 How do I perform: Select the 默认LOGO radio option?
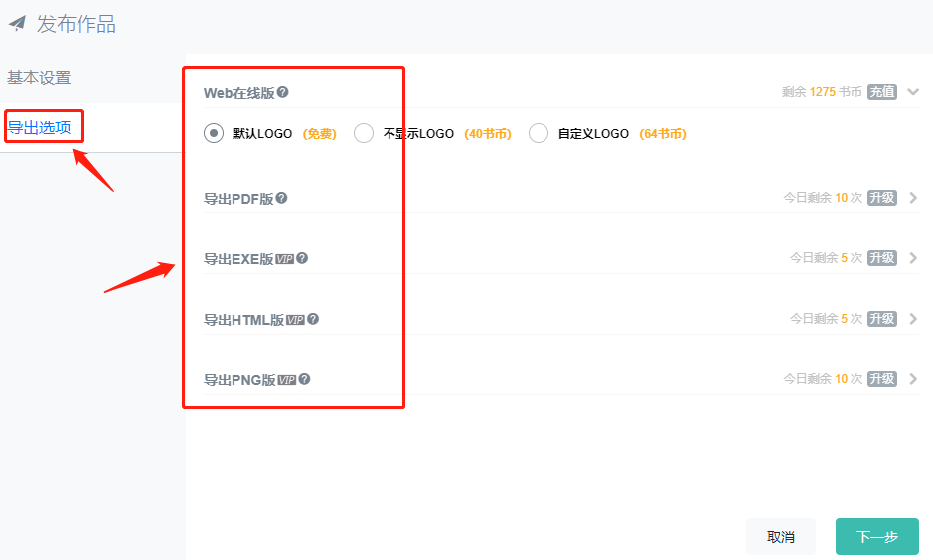214,133
